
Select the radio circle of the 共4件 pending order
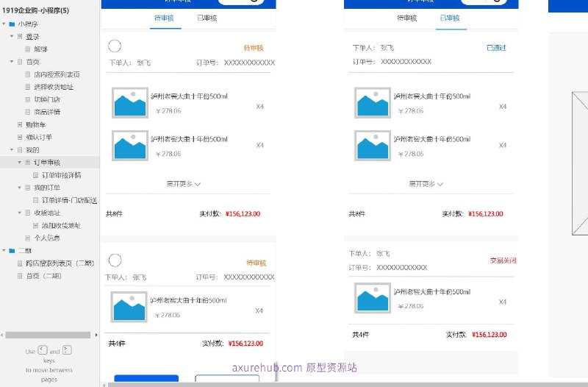point(115,260)
